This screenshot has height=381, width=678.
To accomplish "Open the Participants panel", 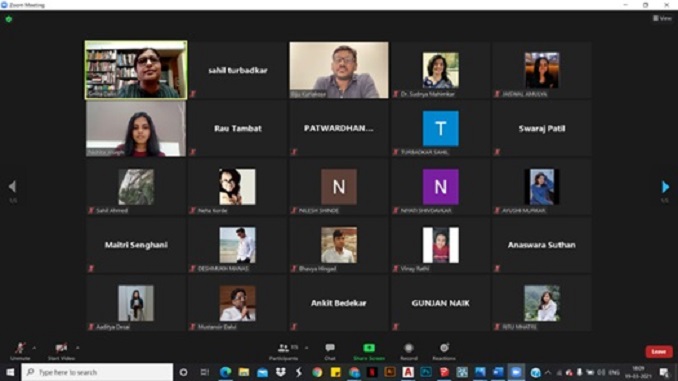I will coord(284,351).
